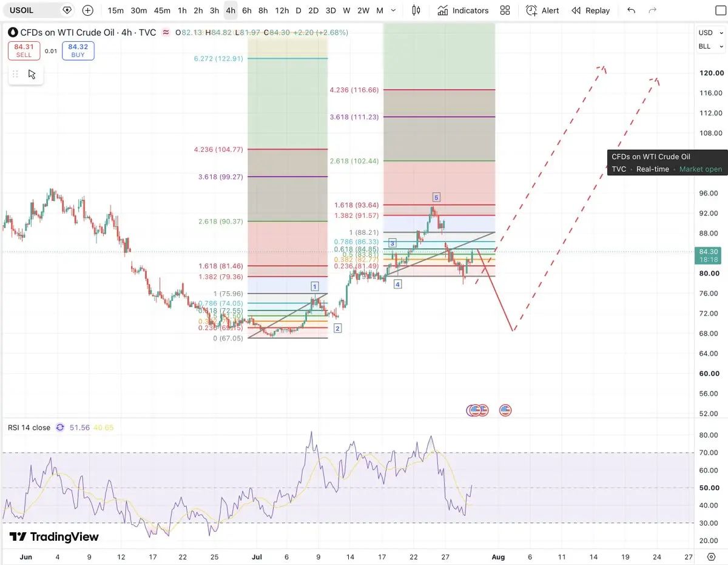
Task: Select the 1h interval
Action: 182,10
